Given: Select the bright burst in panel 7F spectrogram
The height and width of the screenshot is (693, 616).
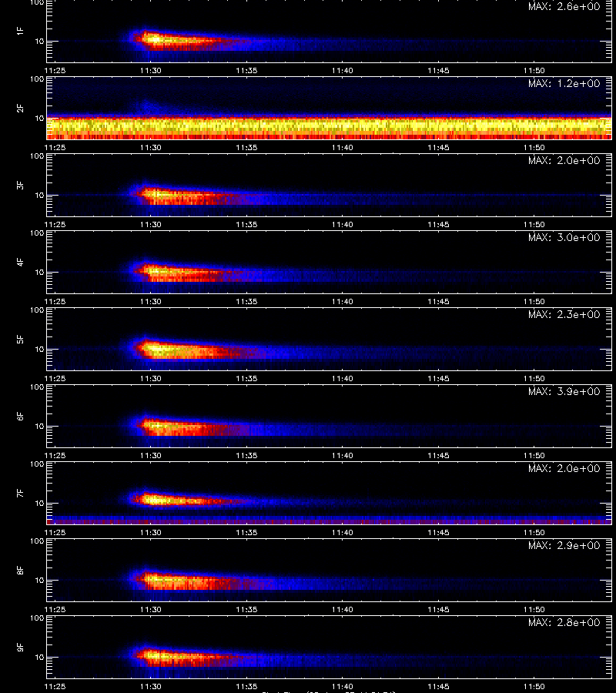Looking at the screenshot, I should [x=155, y=500].
